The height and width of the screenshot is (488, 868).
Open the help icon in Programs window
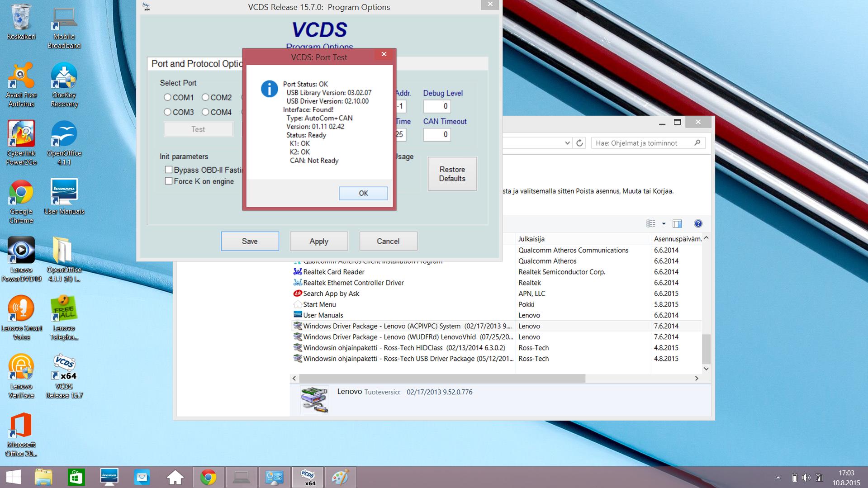coord(698,223)
